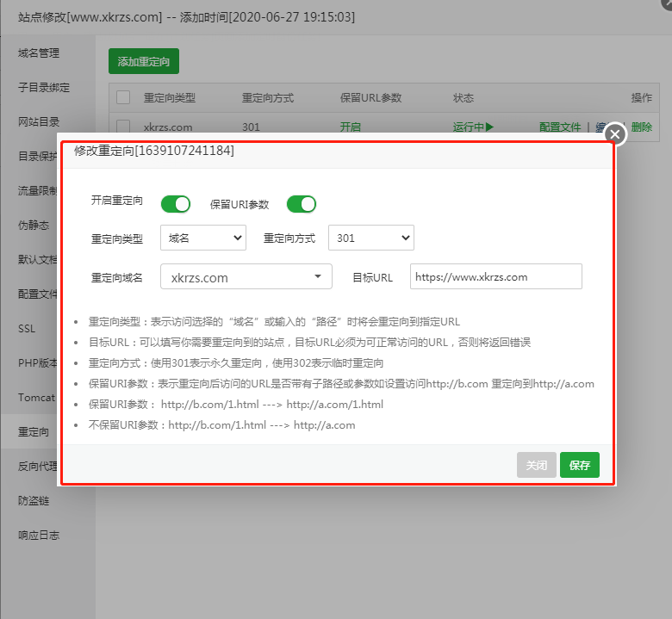Open 伪静态 in the sidebar
The width and height of the screenshot is (672, 619).
click(x=34, y=225)
